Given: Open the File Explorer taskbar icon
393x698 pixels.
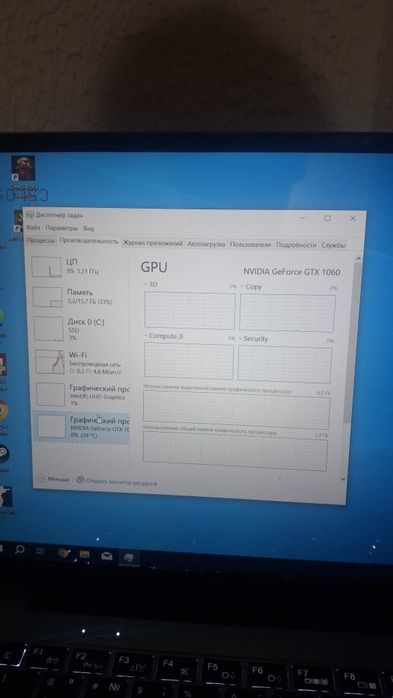Looking at the screenshot, I should (x=84, y=554).
